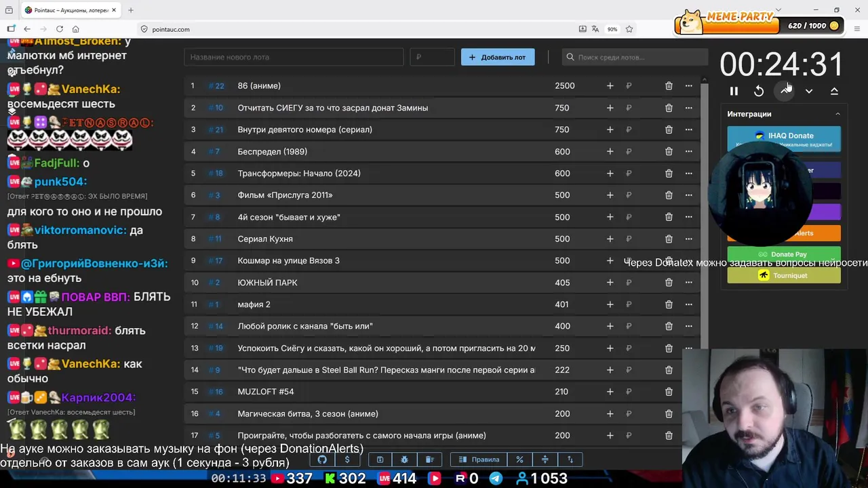Open more options for Внутри девятого номера

[688, 129]
